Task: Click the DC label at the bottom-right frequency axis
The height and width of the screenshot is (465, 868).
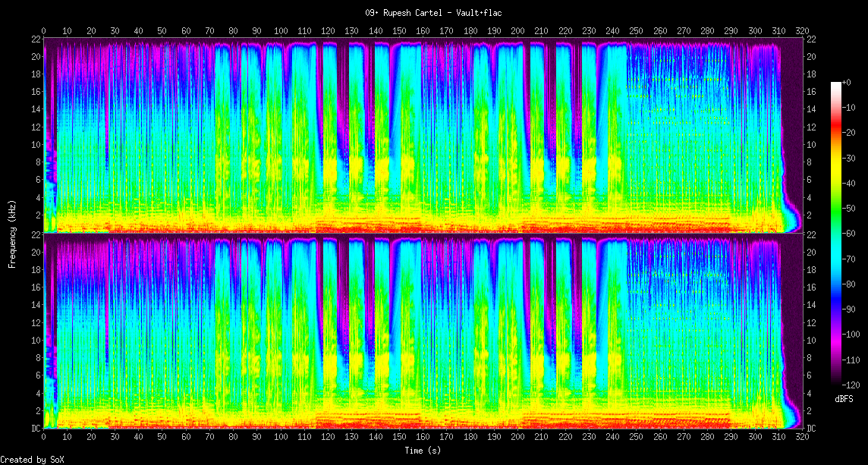Action: tap(811, 429)
